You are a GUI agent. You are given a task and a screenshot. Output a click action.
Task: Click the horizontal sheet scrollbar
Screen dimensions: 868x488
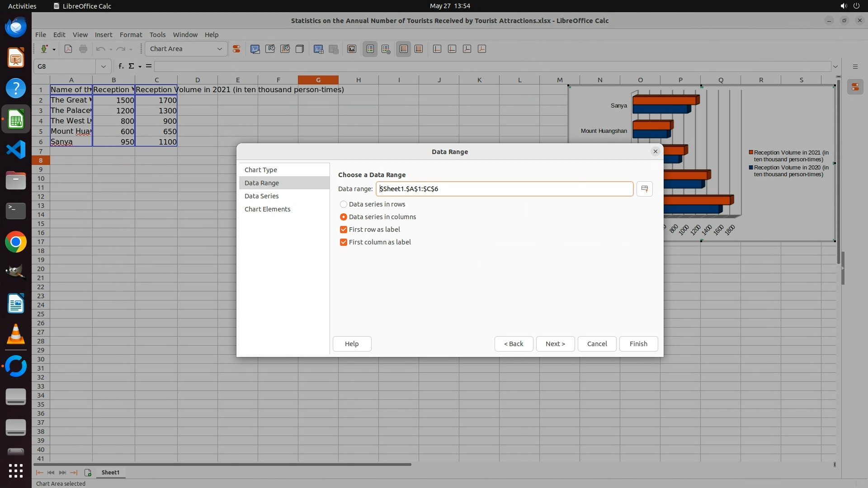[x=222, y=464]
